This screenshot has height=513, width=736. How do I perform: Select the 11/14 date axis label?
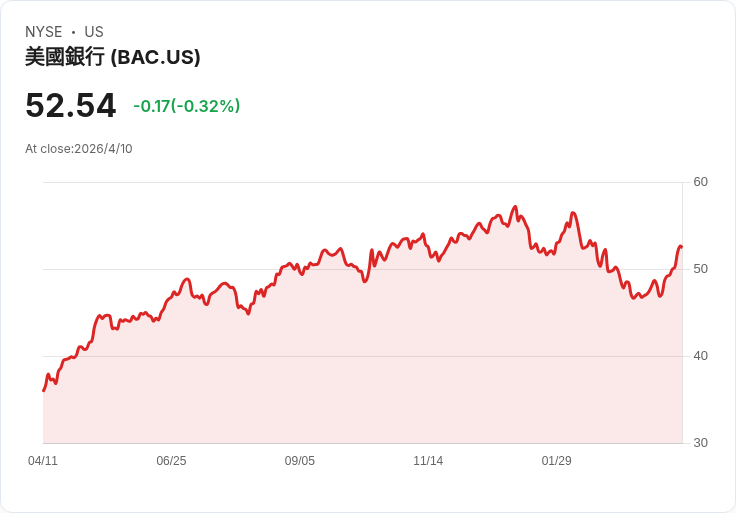click(428, 461)
